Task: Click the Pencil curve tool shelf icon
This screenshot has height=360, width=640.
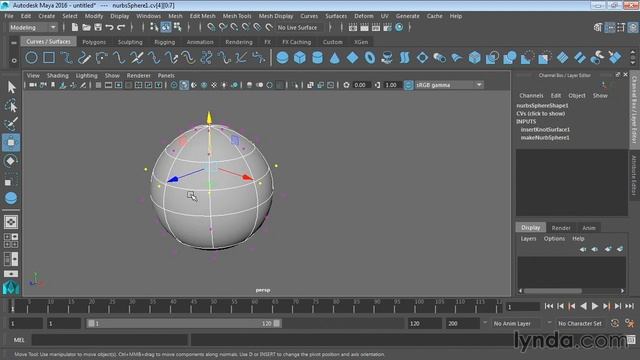Action: click(84, 58)
